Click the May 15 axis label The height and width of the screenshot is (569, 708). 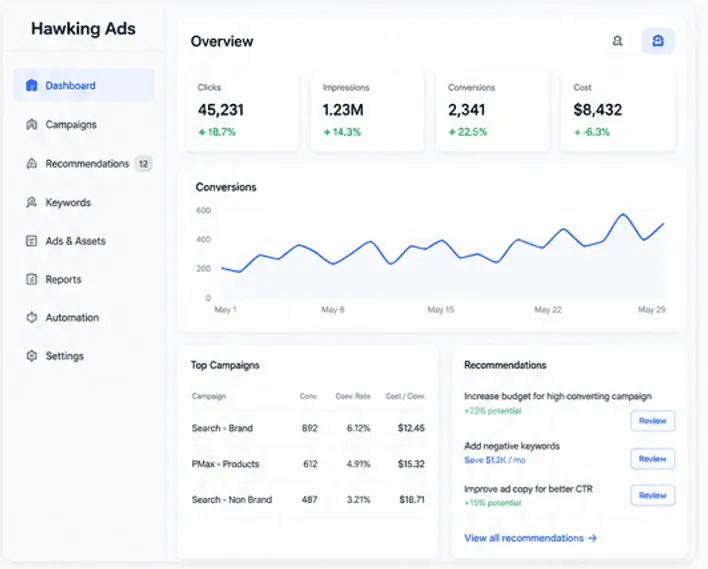coord(441,309)
